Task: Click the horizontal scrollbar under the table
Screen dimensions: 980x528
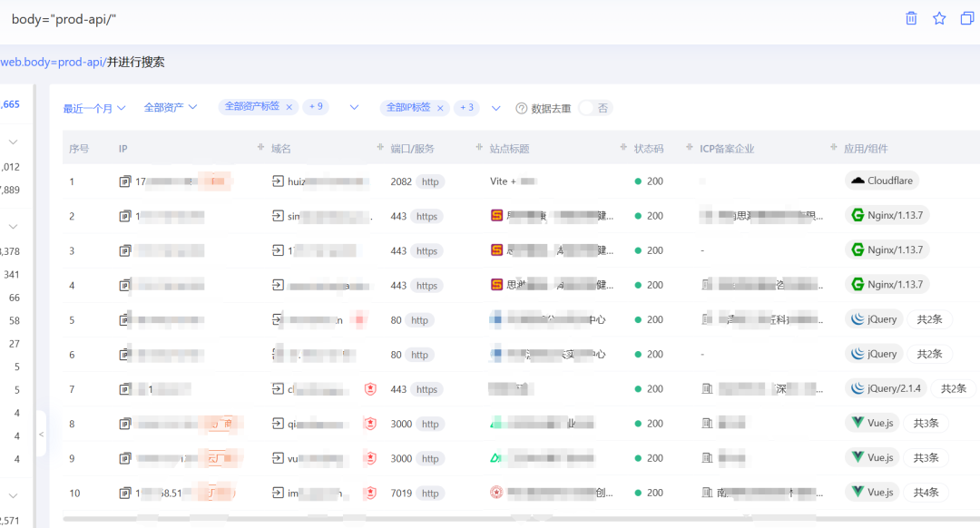Action: (x=521, y=519)
